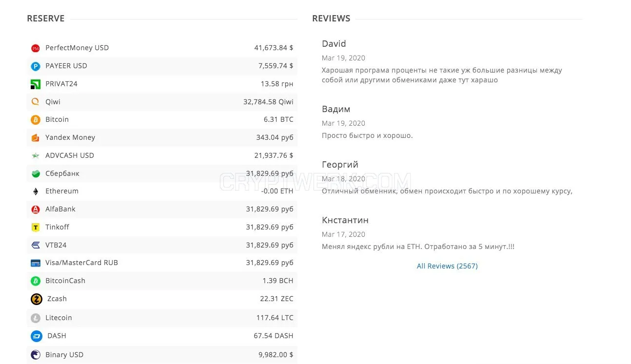Click the REVIEWS section heading
631x364 pixels.
(x=331, y=19)
